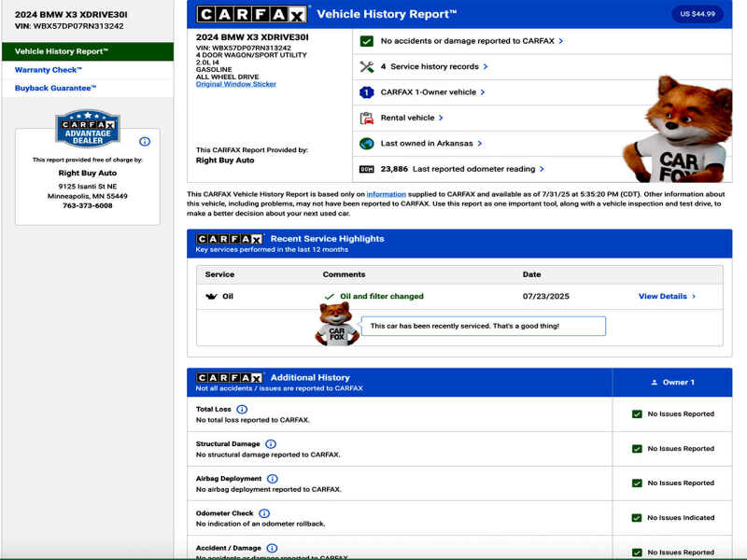
Task: Click the Airbag Deployment No Issues Reported checkmark
Action: [x=637, y=483]
